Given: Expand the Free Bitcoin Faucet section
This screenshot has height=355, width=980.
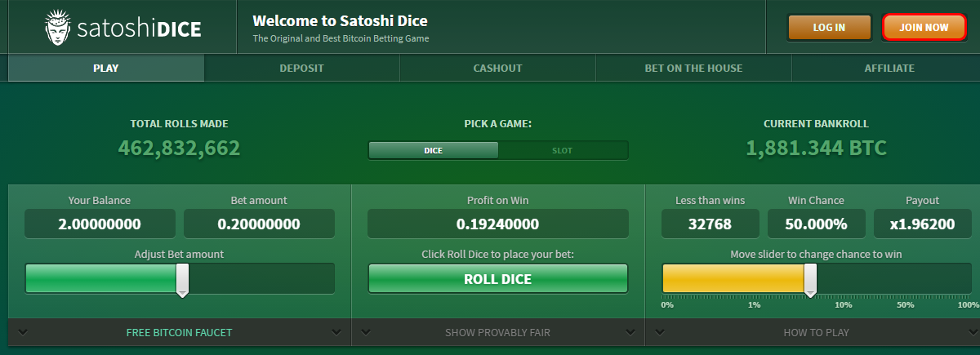Looking at the screenshot, I should [179, 332].
